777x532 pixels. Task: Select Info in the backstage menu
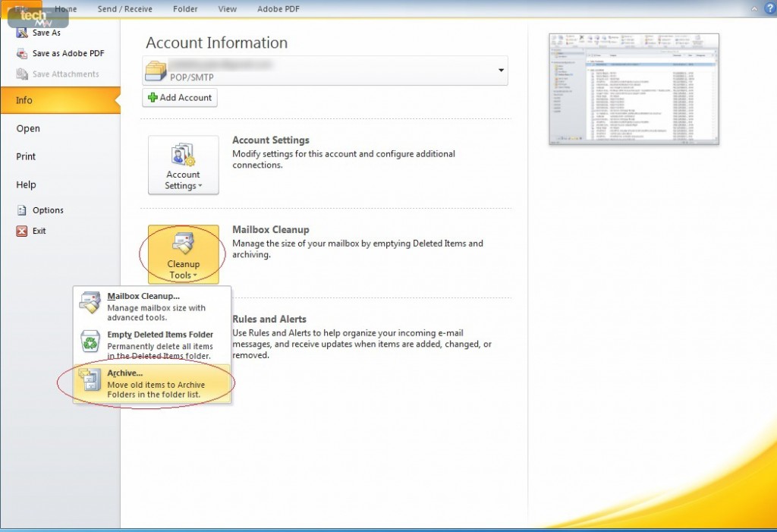[x=60, y=100]
